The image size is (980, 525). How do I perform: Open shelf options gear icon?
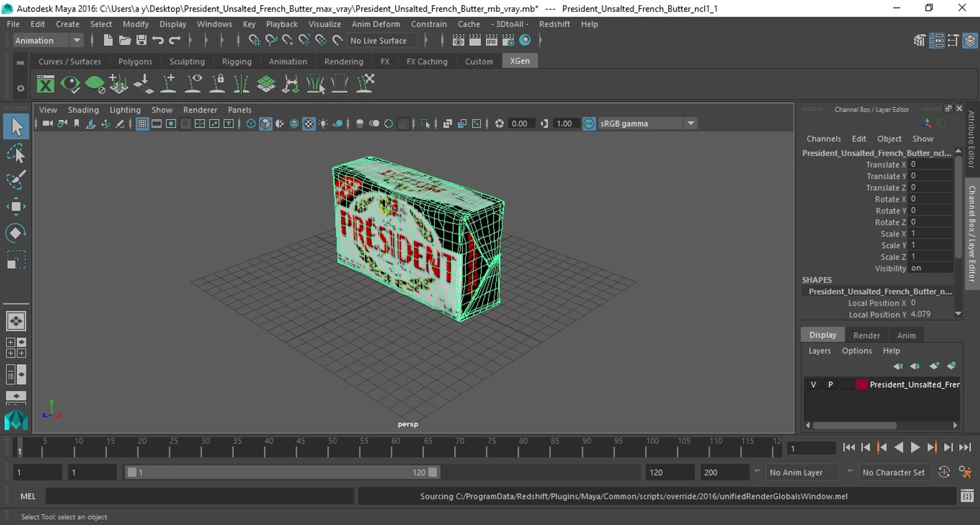tap(20, 88)
